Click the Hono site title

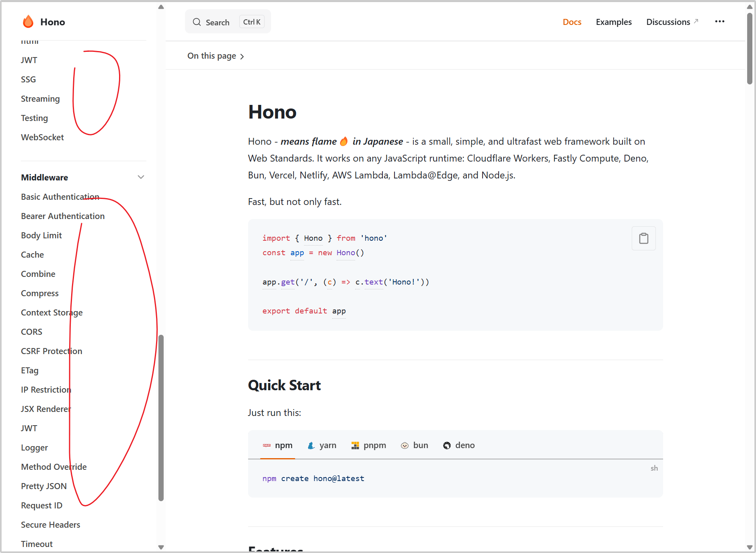pyautogui.click(x=53, y=22)
